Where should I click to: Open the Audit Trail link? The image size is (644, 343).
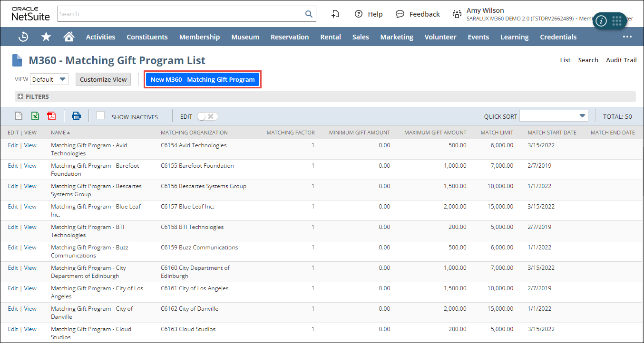point(621,60)
